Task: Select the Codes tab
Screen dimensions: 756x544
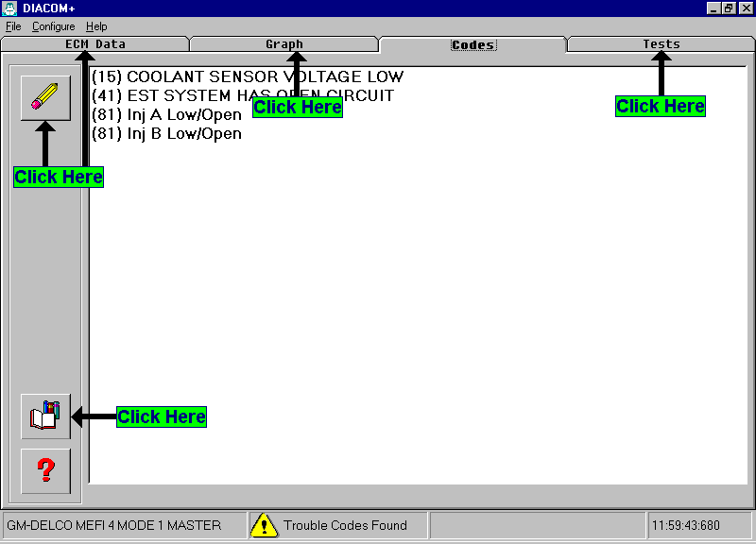Action: point(472,44)
